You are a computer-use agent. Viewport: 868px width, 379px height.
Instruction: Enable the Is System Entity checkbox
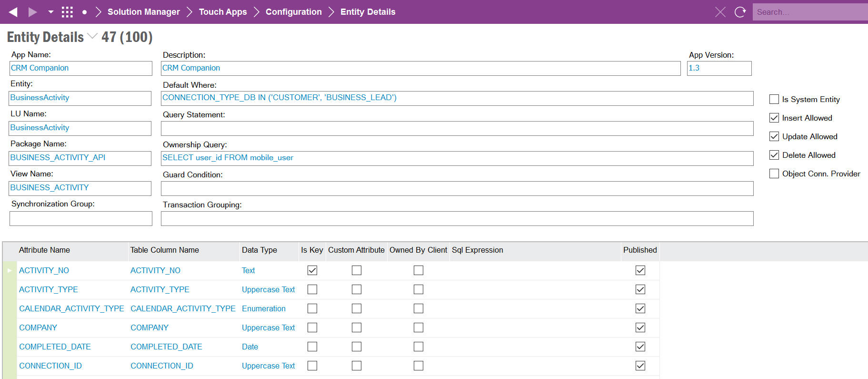click(x=774, y=99)
